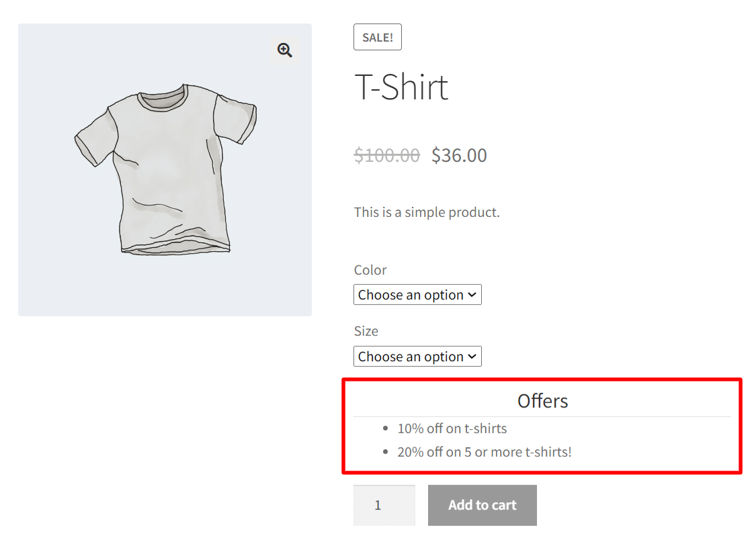Click the red highlighted Offers box border
The width and height of the screenshot is (750, 560).
pyautogui.click(x=542, y=381)
